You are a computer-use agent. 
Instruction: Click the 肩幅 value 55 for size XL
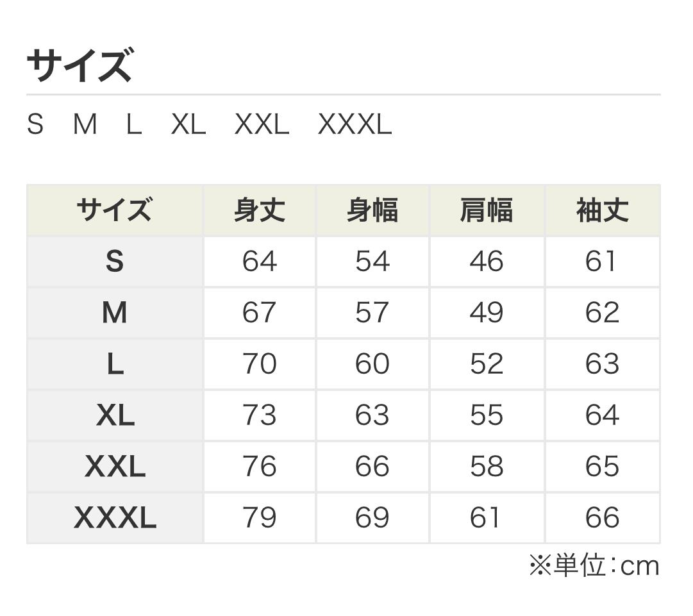(487, 415)
